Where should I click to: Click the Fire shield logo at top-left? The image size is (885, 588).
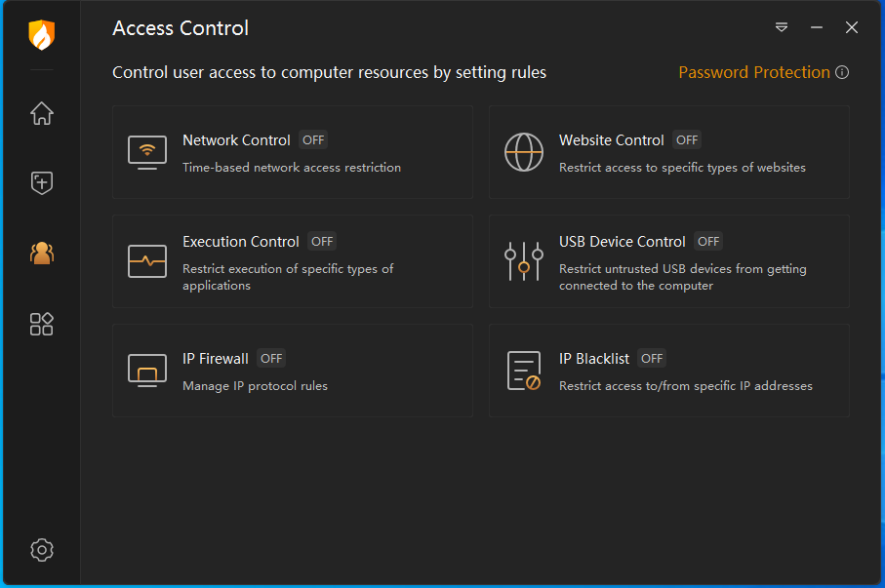pos(41,35)
